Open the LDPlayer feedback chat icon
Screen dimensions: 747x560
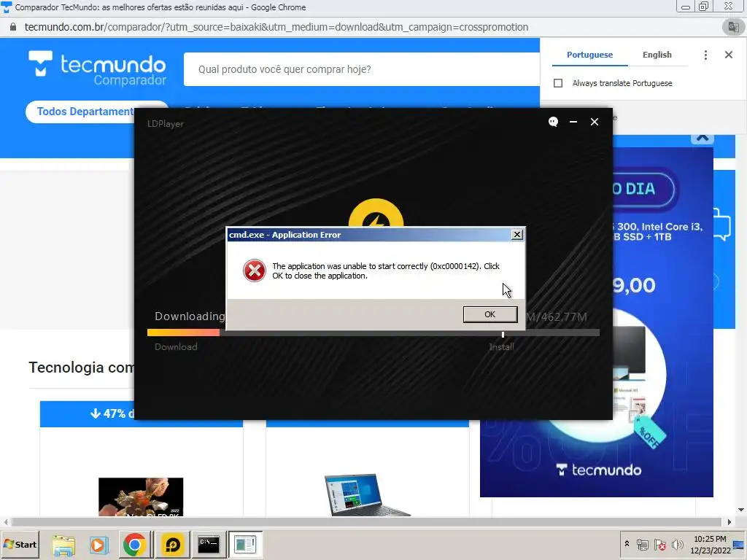(x=553, y=122)
